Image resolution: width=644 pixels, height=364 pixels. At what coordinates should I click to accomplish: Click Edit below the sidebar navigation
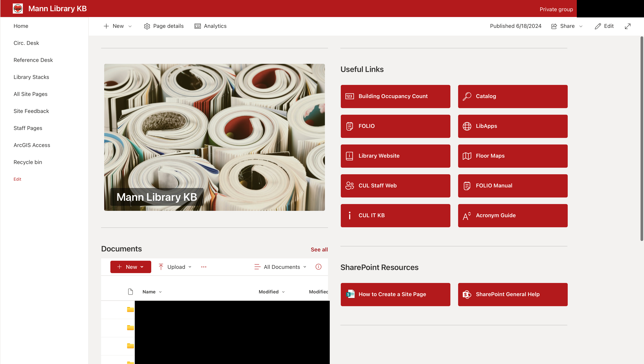point(17,179)
